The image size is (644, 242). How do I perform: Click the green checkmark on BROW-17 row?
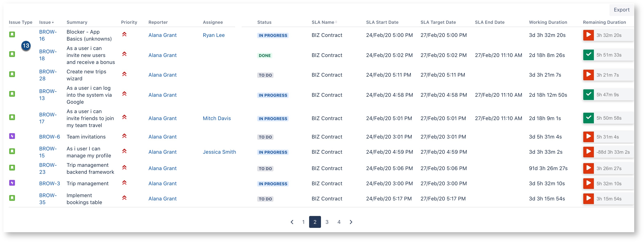point(589,118)
